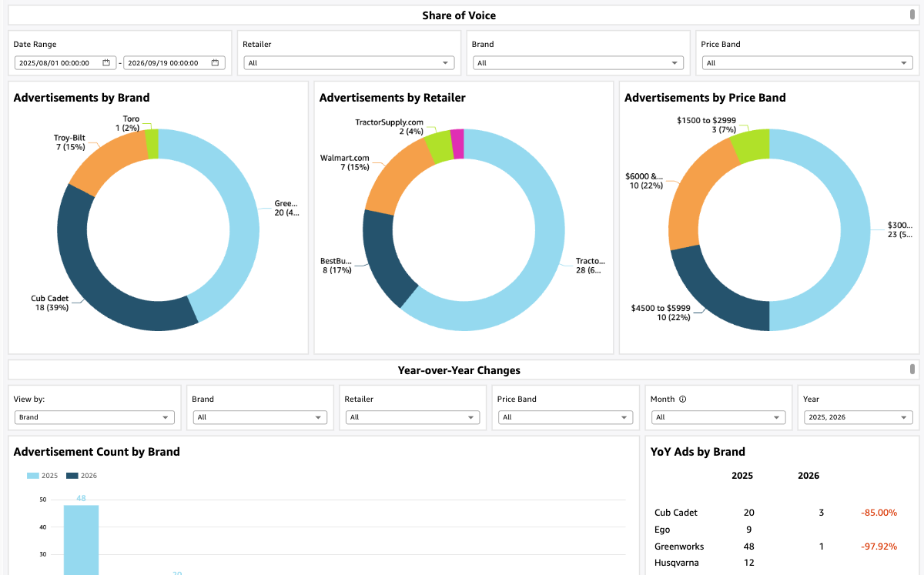The width and height of the screenshot is (924, 575).
Task: Click the Cub Cadet row in YoY table
Action: click(776, 513)
